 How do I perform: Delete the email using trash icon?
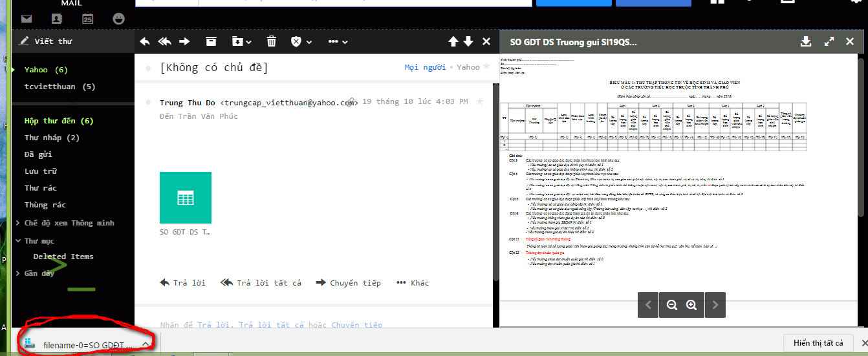pyautogui.click(x=272, y=41)
